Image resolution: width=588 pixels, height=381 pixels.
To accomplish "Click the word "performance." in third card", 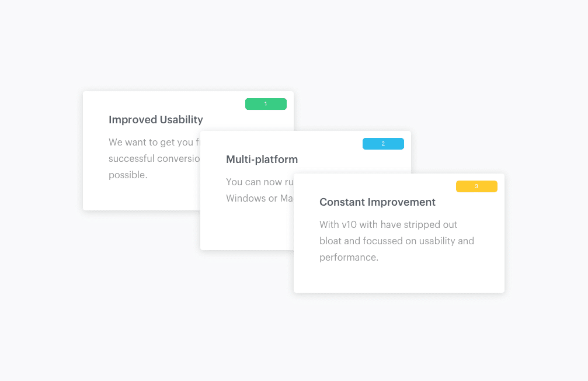I will [349, 257].
